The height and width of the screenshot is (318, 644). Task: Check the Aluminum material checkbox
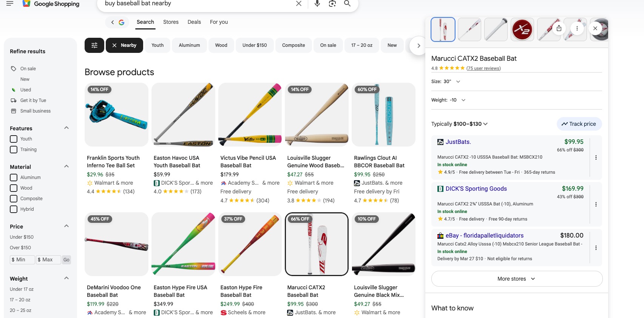(x=14, y=178)
